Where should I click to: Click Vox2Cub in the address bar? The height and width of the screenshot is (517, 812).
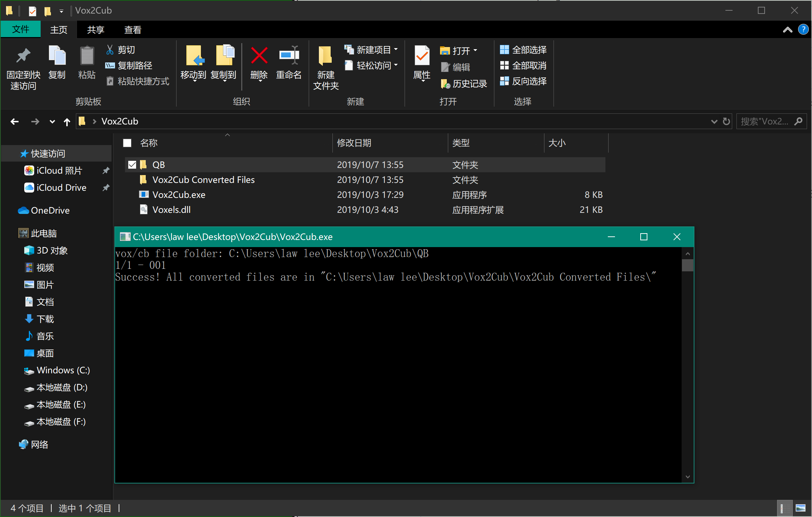point(120,121)
